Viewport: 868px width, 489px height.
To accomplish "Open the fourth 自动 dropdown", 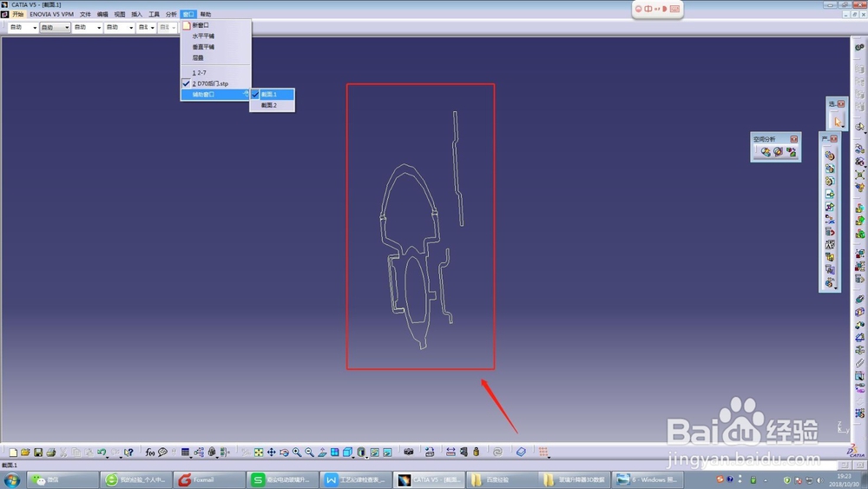I will click(119, 27).
